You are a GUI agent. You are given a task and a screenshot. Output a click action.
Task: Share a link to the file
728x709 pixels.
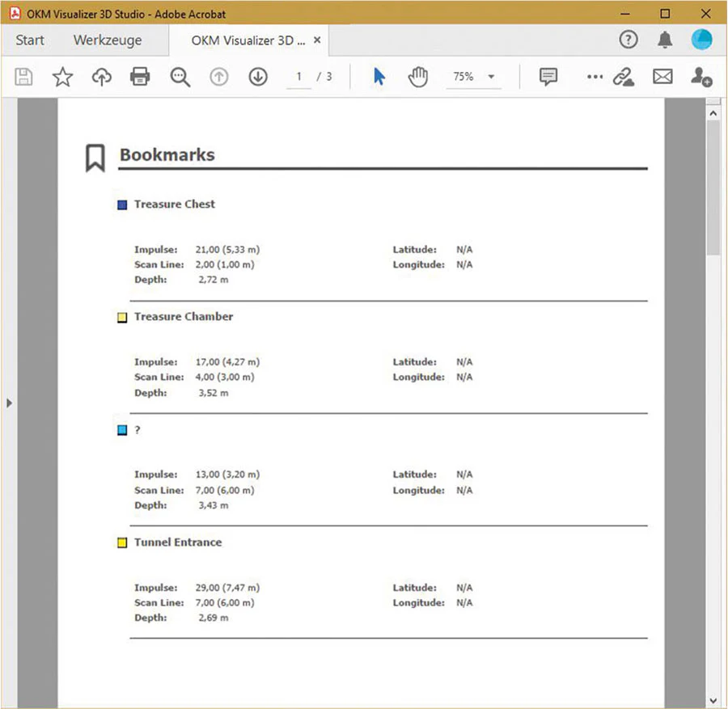pos(623,77)
